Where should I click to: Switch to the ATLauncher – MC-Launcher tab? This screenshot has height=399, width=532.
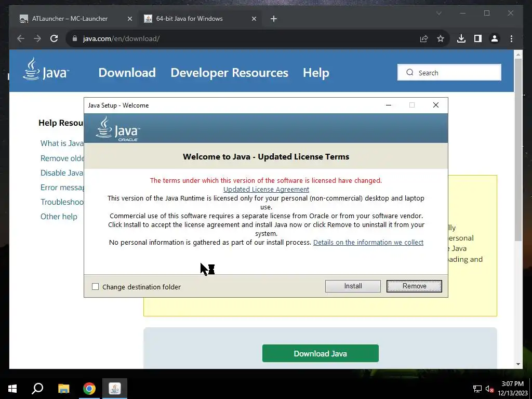coord(70,19)
